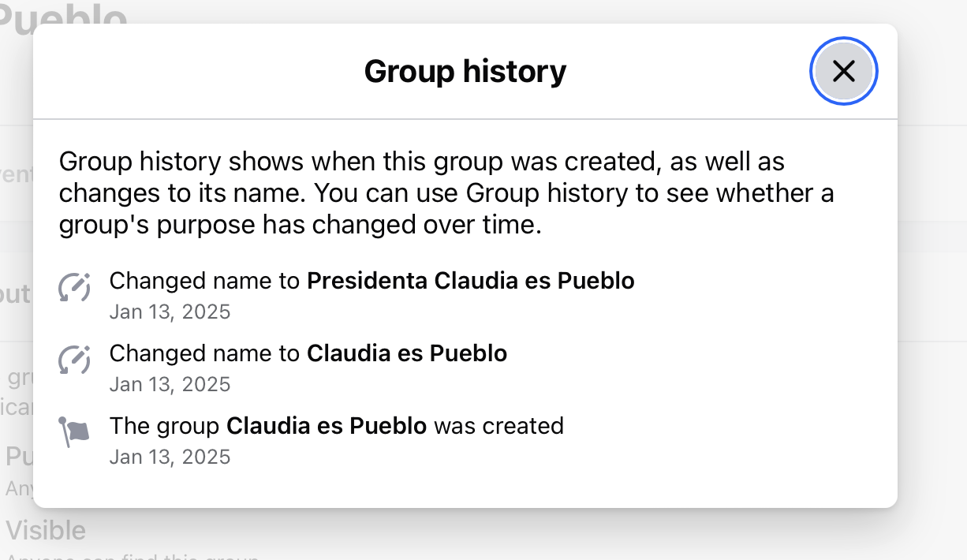The image size is (967, 560).
Task: Click date under the group created entry
Action: pyautogui.click(x=170, y=457)
